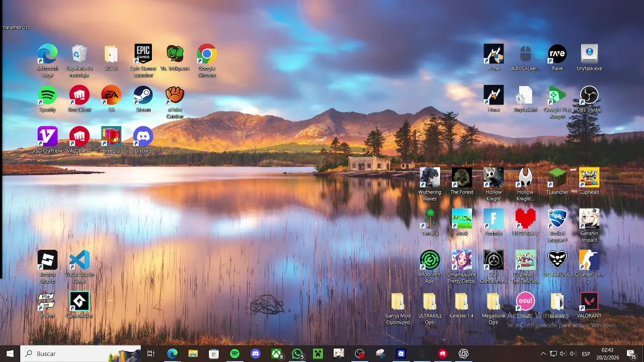Expand hidden system tray icons
Viewport: 644px width, 362px height.
(543, 354)
